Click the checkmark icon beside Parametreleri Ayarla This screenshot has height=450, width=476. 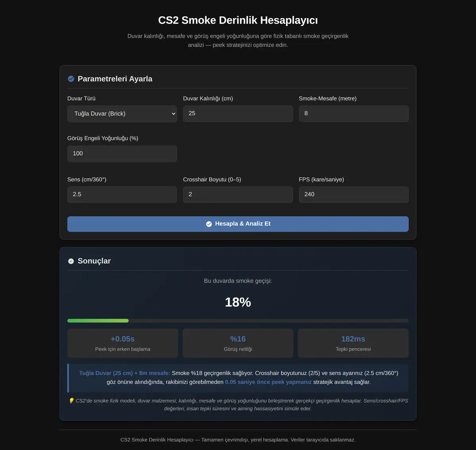(71, 79)
